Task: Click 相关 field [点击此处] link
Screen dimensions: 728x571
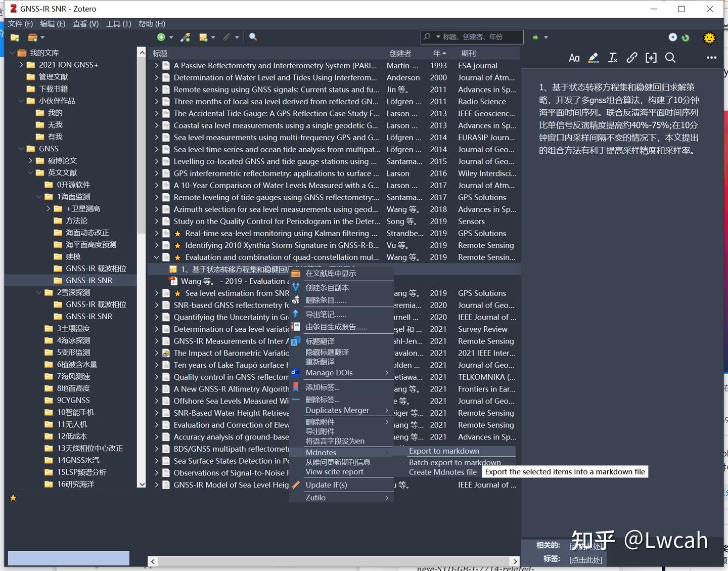Action: [x=586, y=546]
